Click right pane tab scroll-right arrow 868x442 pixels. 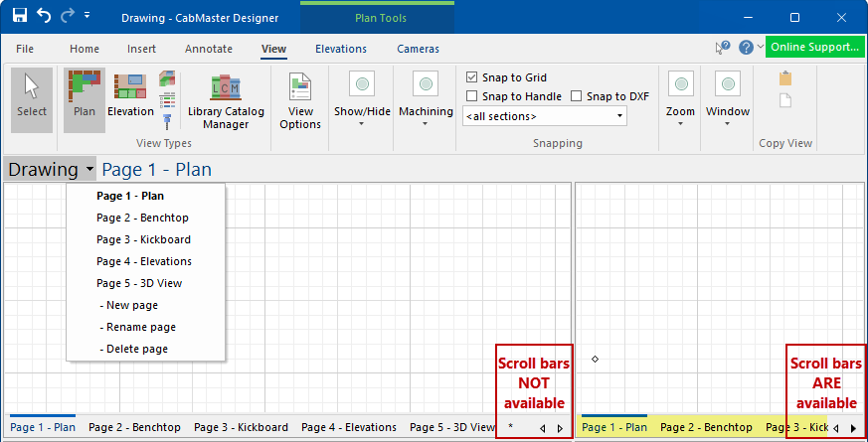point(854,428)
